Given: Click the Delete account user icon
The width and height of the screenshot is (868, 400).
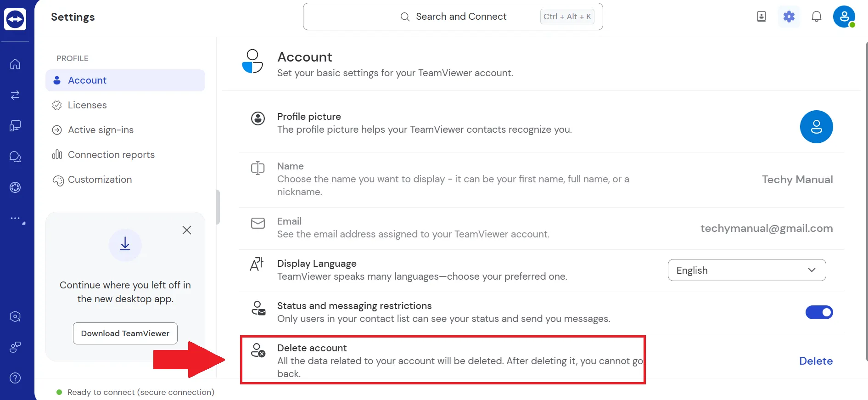Looking at the screenshot, I should tap(258, 350).
